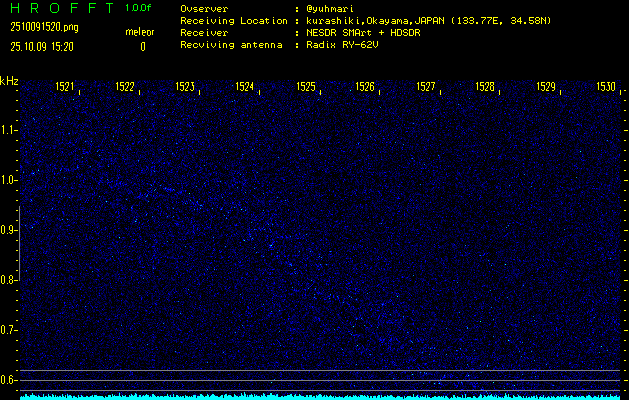
Task: Select the 1523 time tick
Action: [185, 88]
